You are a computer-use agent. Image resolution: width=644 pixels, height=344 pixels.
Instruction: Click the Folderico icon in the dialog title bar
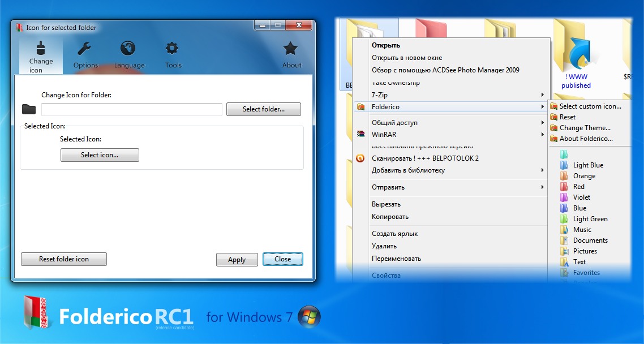tap(19, 28)
